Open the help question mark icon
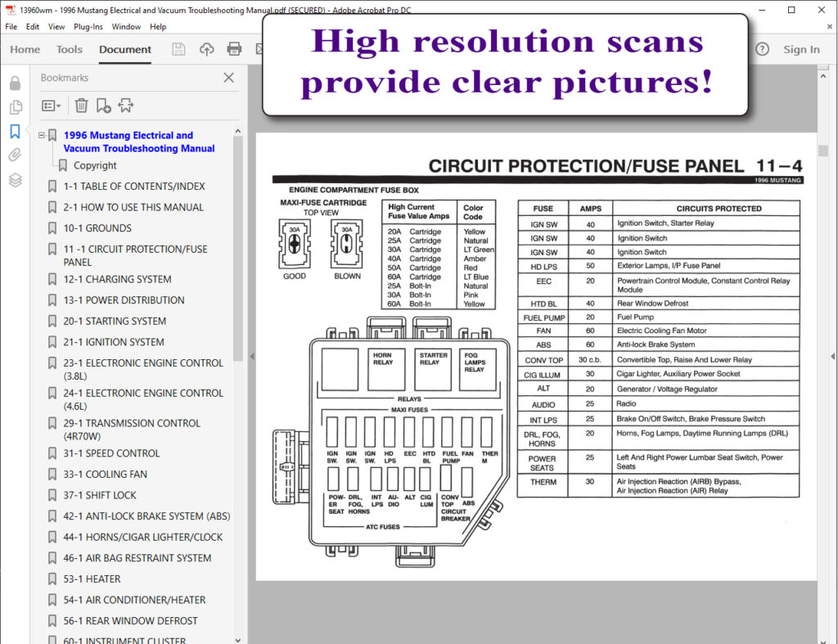The image size is (838, 644). pyautogui.click(x=762, y=49)
